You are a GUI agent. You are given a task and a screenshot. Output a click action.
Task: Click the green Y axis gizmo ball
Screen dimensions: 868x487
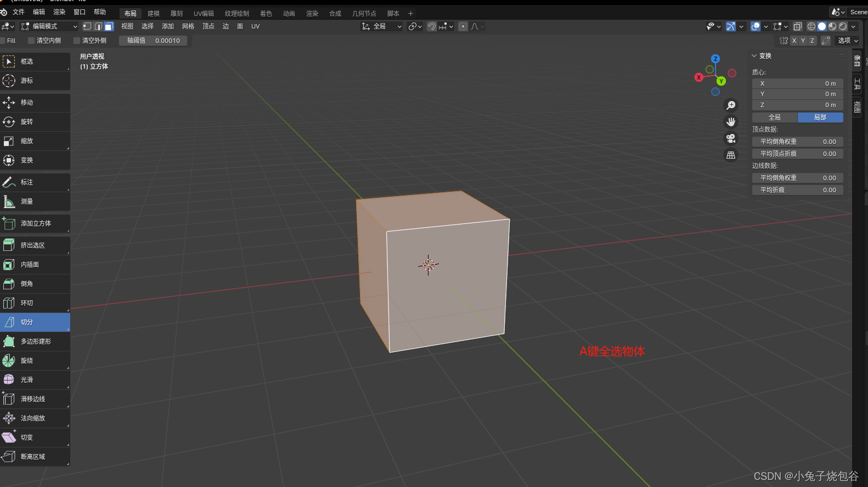pyautogui.click(x=721, y=81)
